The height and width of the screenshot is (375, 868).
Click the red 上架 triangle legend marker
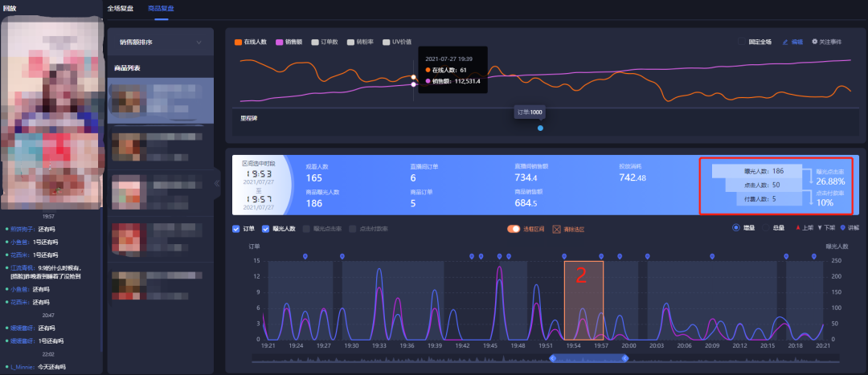coord(798,228)
